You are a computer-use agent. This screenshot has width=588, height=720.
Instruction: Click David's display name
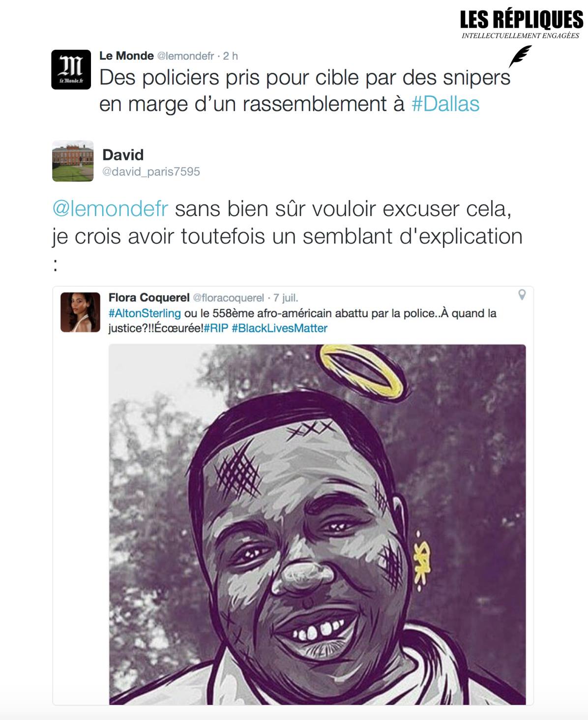(123, 155)
